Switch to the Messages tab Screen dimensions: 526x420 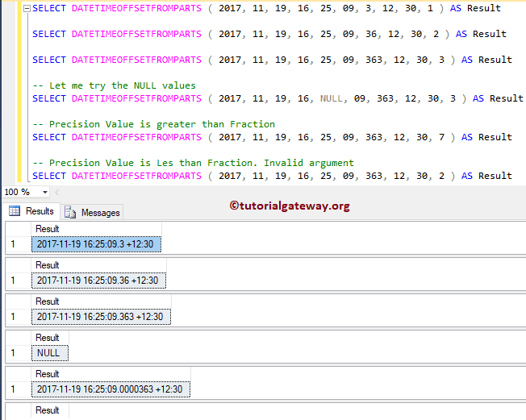pyautogui.click(x=92, y=213)
